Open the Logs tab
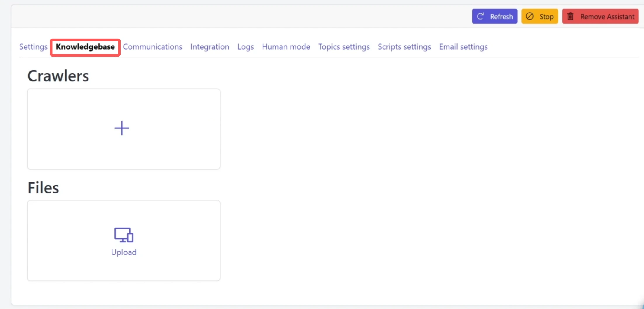The height and width of the screenshot is (309, 644). (245, 47)
